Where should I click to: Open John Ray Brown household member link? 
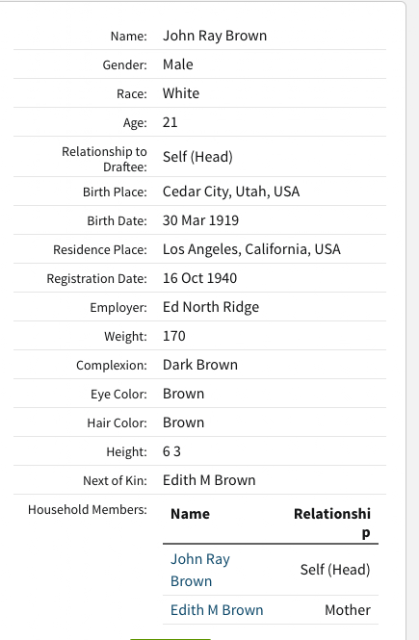pyautogui.click(x=200, y=570)
